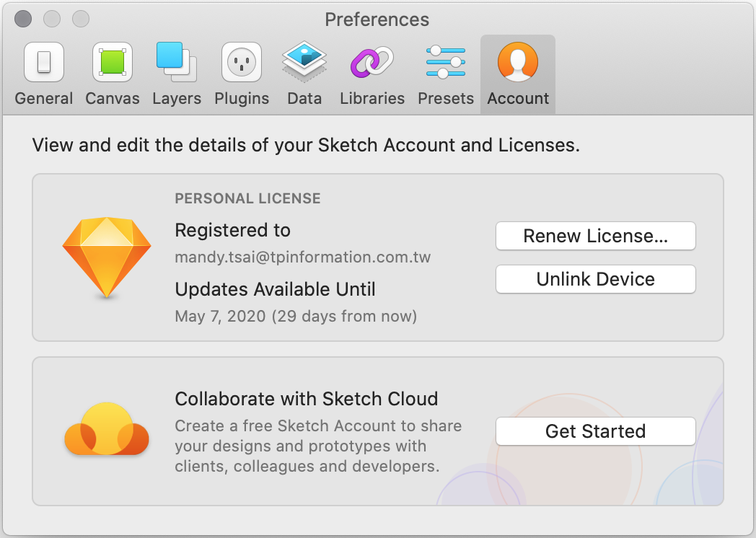The height and width of the screenshot is (538, 756).
Task: Click the registered email address text
Action: click(303, 257)
